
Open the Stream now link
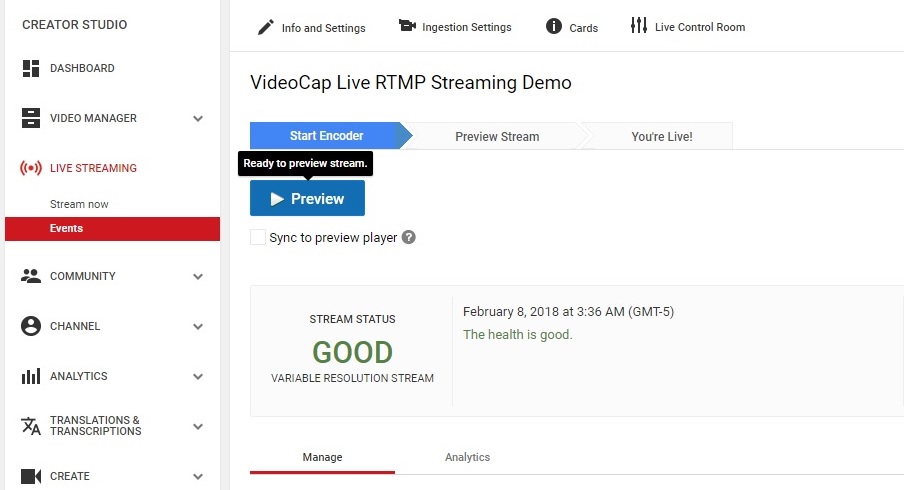coord(79,204)
